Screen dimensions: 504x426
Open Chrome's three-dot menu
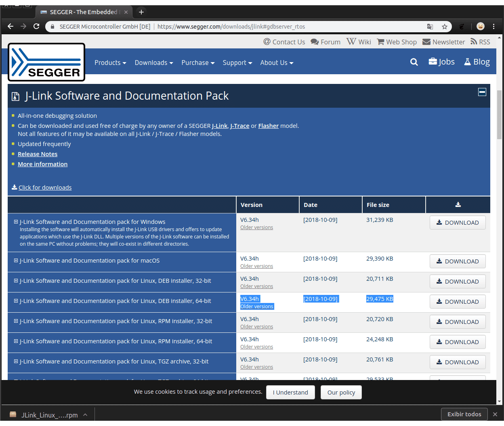pyautogui.click(x=494, y=26)
